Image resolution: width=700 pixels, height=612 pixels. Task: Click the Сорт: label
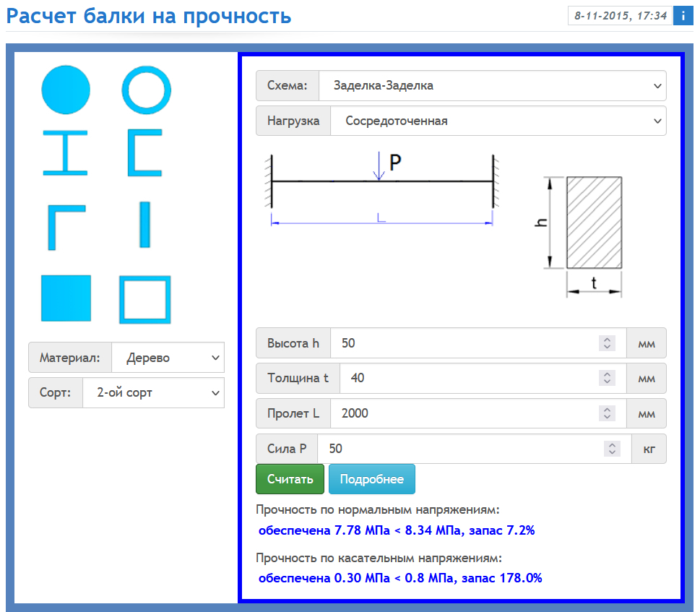tap(56, 393)
